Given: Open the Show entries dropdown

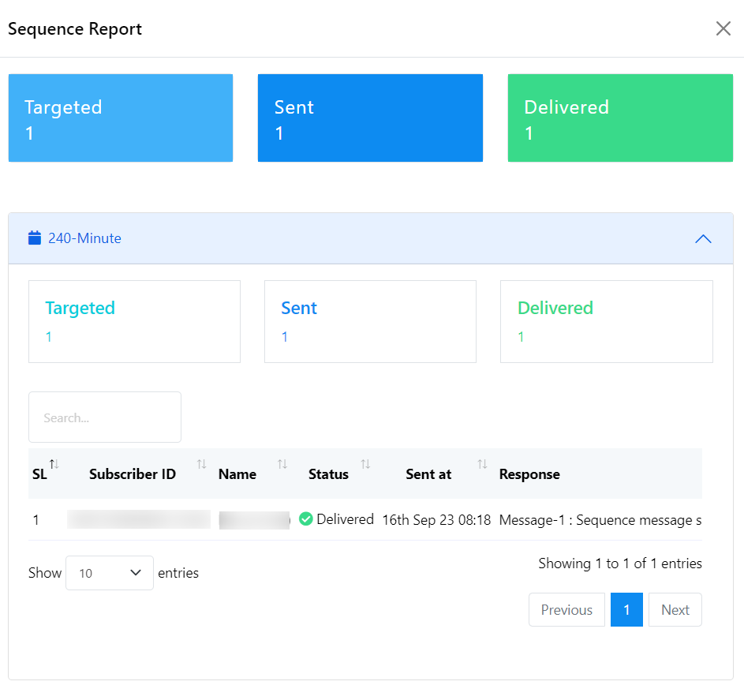Looking at the screenshot, I should pos(110,573).
